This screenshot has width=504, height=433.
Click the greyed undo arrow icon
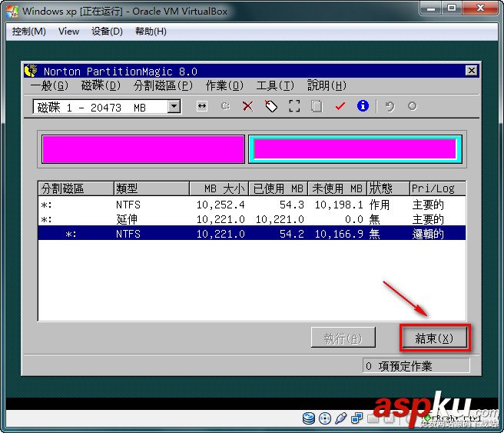point(390,106)
